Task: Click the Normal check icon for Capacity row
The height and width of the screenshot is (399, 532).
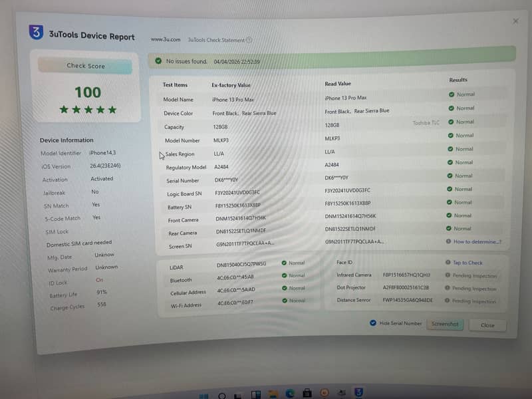Action: (451, 122)
